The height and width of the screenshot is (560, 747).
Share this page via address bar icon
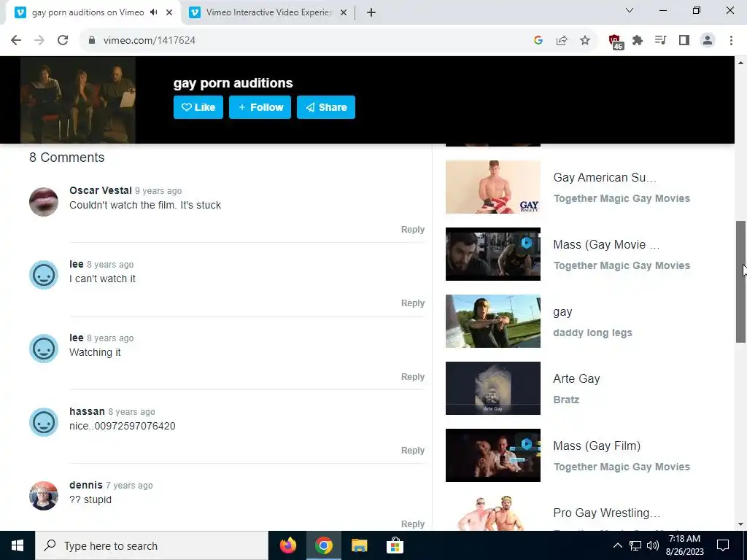(x=562, y=41)
